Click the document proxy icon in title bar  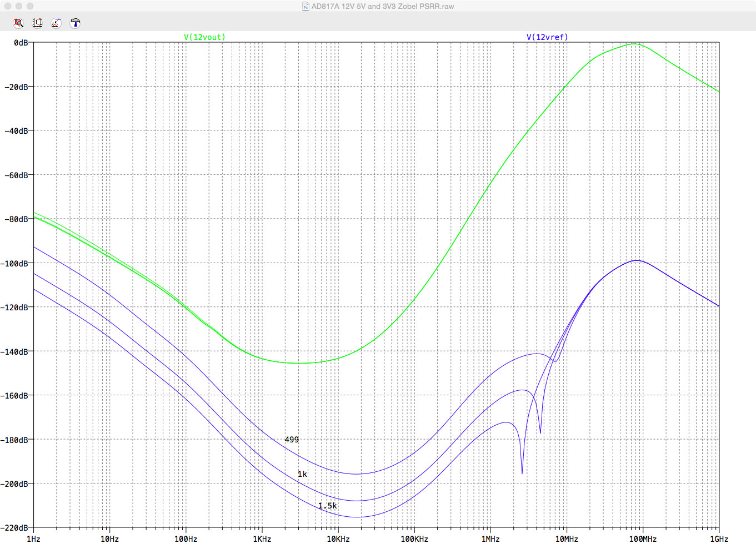306,7
